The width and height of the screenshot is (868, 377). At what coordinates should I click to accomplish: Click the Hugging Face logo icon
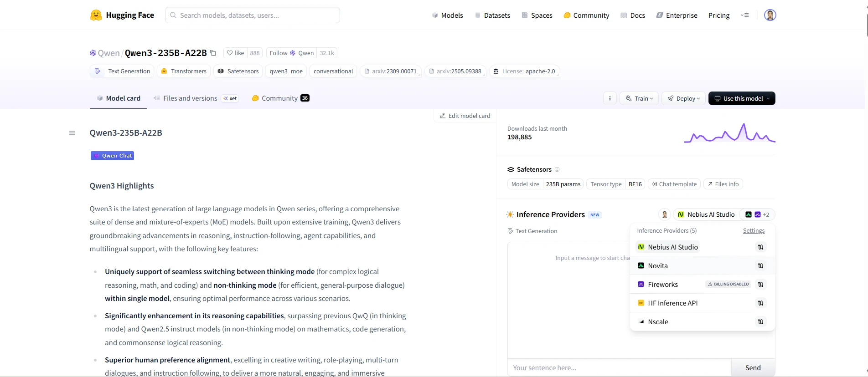click(x=96, y=15)
